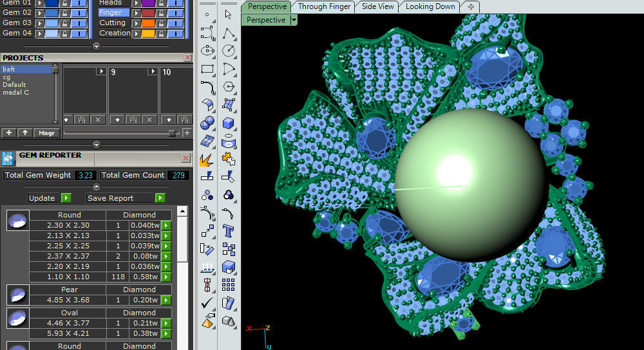Viewport: 644px width, 350px height.
Task: Select the Ellipse tool
Action: (207, 50)
